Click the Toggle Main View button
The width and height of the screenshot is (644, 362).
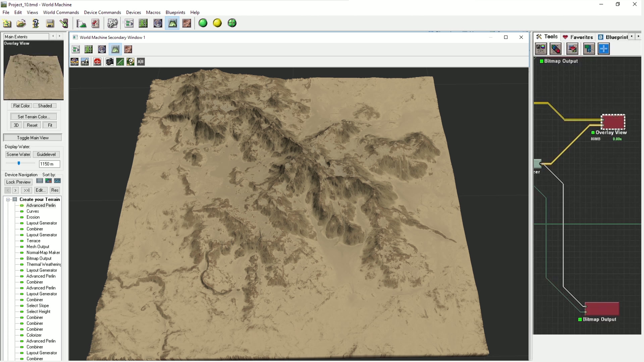pyautogui.click(x=33, y=138)
